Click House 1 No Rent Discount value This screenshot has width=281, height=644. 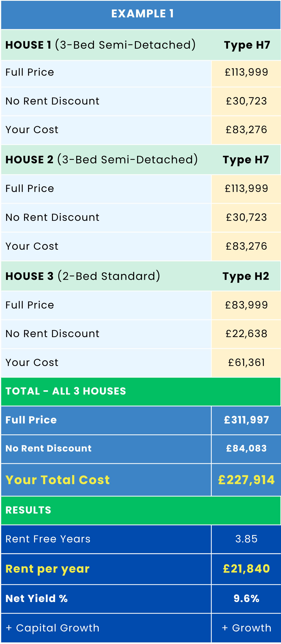point(246,101)
